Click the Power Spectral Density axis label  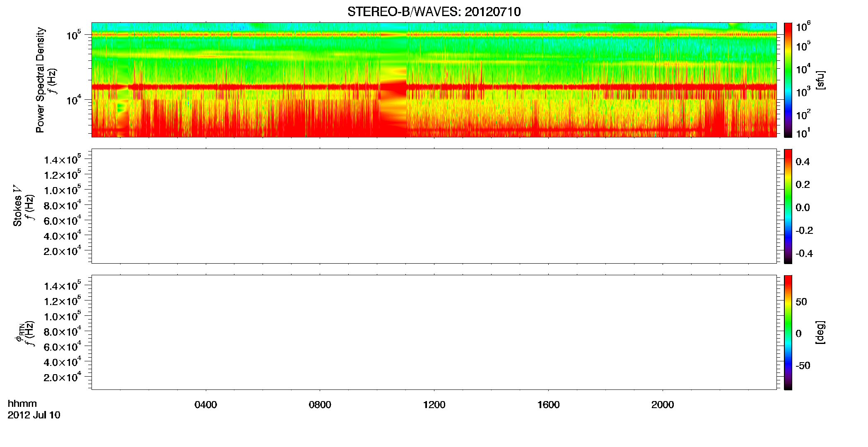click(40, 80)
